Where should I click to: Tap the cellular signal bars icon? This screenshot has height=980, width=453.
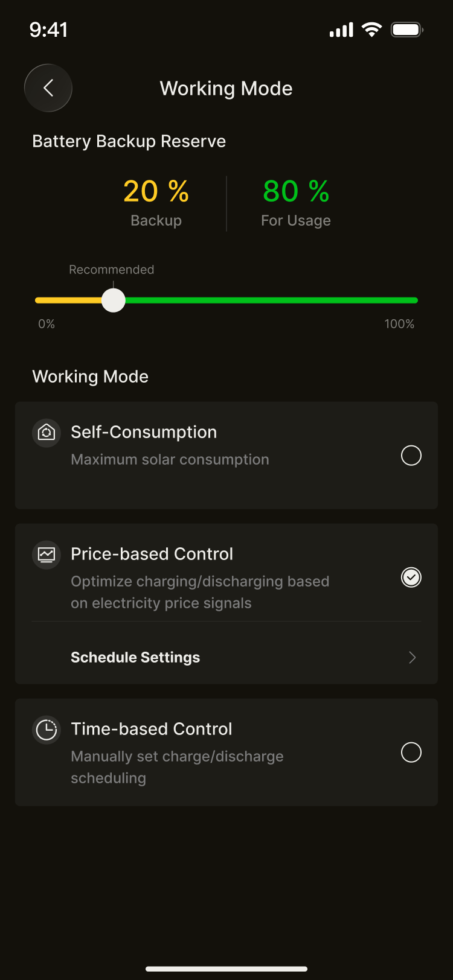(x=341, y=30)
